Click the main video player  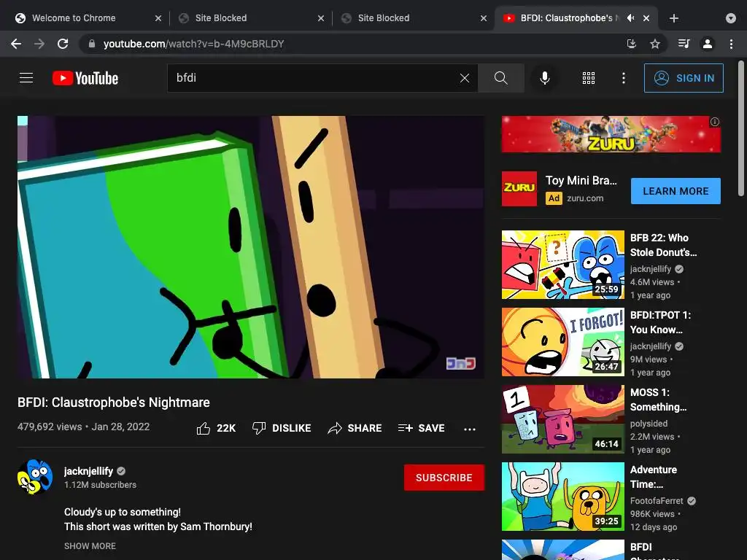click(x=251, y=247)
